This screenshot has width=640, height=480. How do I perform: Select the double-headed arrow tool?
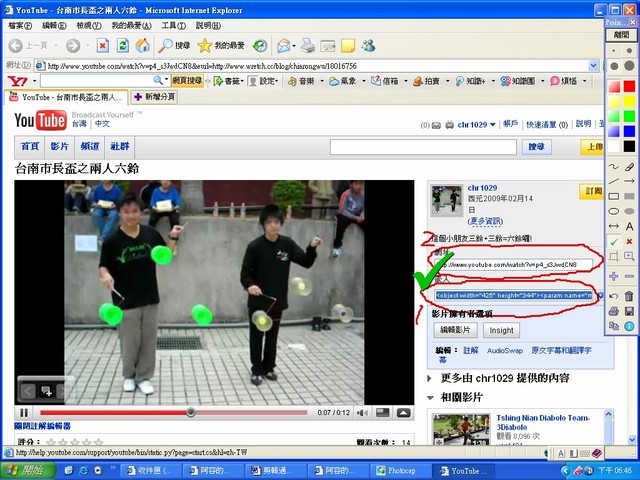(x=614, y=226)
